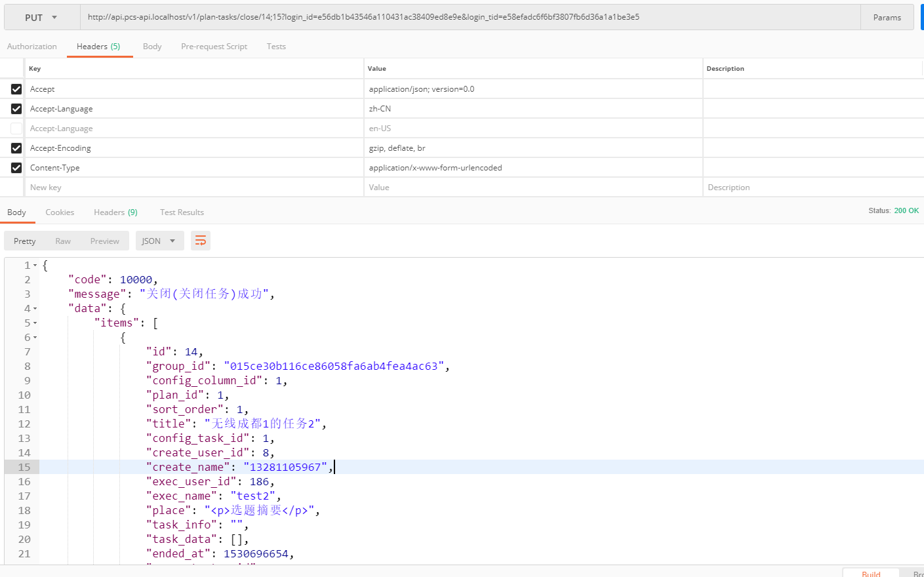Collapse the "data" object fold arrow

tap(35, 309)
